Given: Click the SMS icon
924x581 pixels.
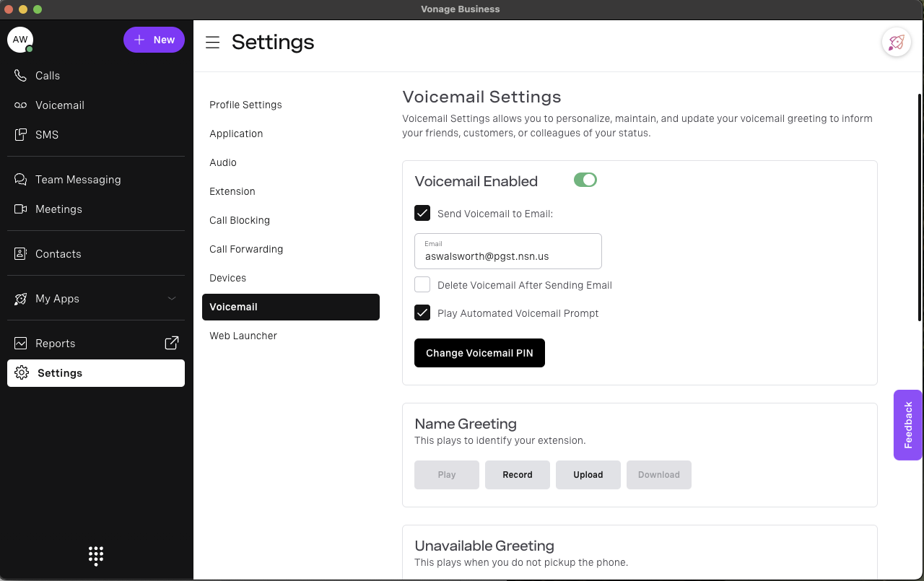Looking at the screenshot, I should (x=20, y=135).
